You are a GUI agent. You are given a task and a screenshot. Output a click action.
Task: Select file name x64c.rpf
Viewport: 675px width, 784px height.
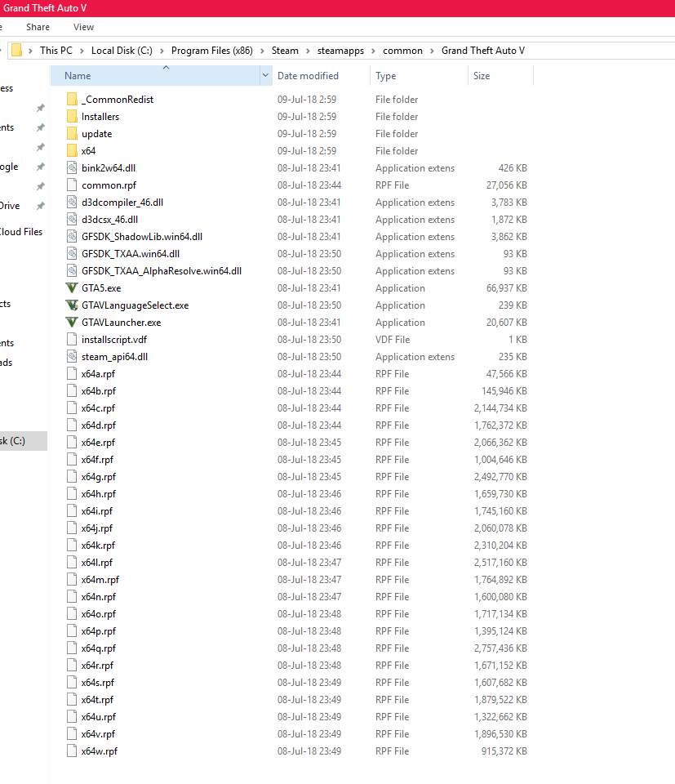(98, 408)
